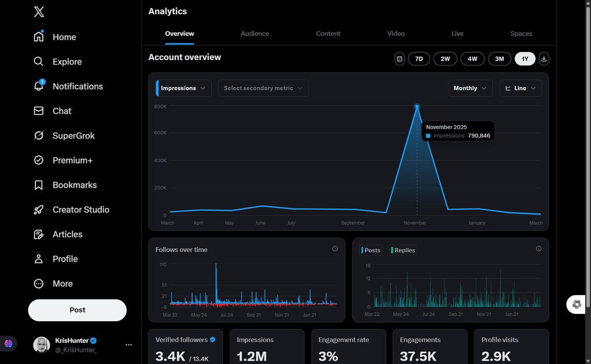Screen dimensions: 591x364
Task: Click the floating widget icon at right edge
Action: [577, 304]
